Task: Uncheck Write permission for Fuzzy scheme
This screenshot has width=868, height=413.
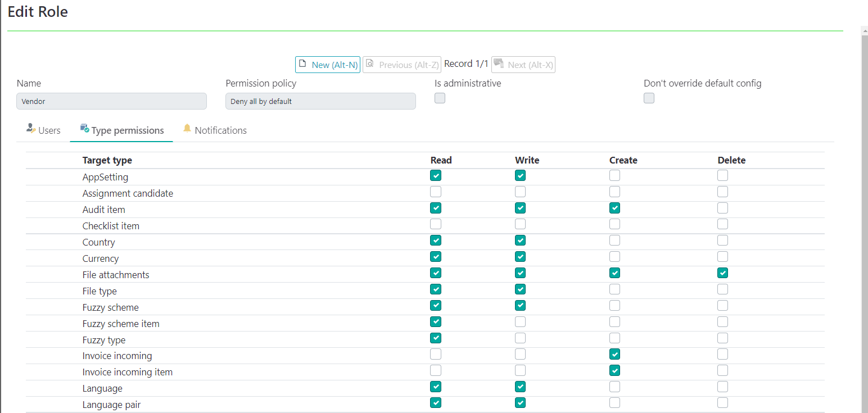Action: click(521, 306)
